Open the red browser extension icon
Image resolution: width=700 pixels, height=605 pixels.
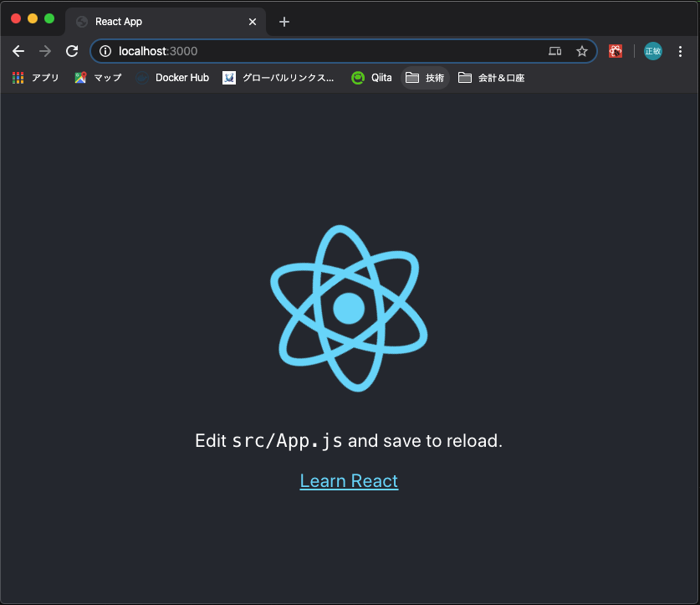click(616, 51)
